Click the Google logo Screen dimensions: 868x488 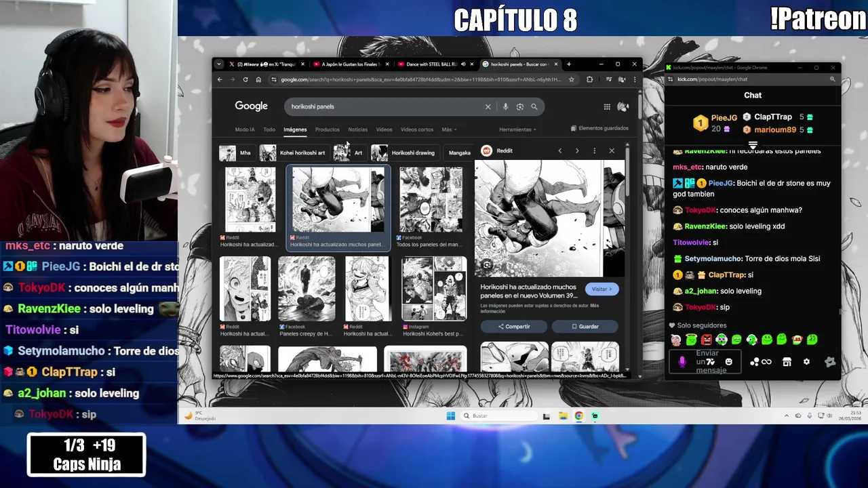pos(251,106)
